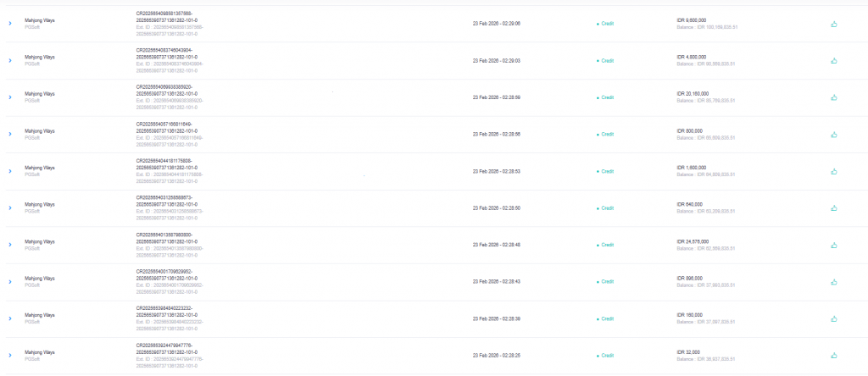The image size is (868, 376).
Task: Click Credit status on the 02:28:59 row
Action: [x=607, y=97]
